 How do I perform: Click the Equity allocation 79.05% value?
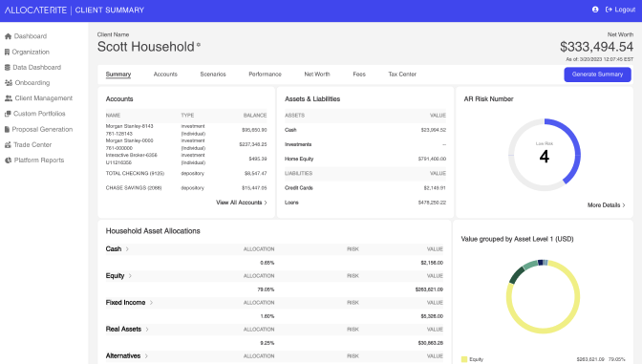266,289
